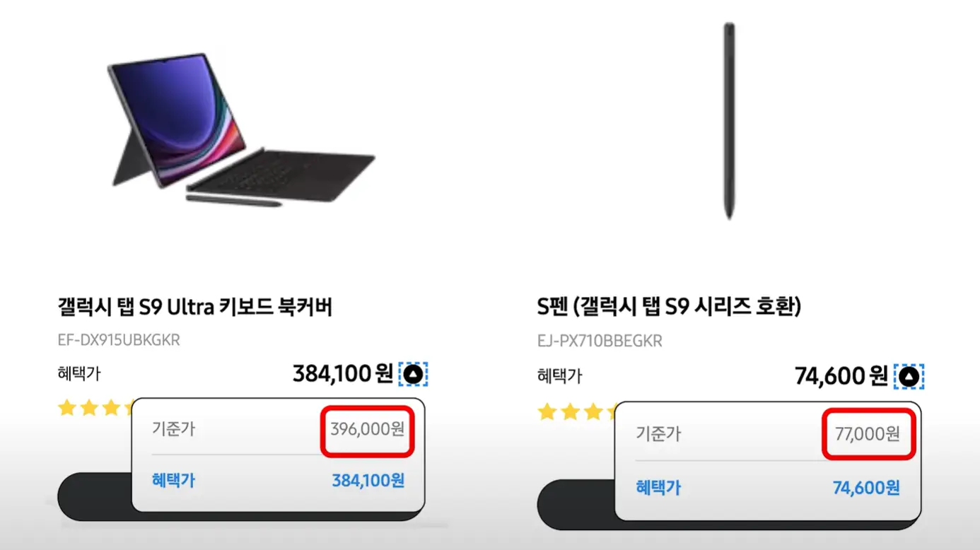Screen dimensions: 980x550
Task: Select model number EF-DX915UBKGKR
Action: click(x=119, y=340)
